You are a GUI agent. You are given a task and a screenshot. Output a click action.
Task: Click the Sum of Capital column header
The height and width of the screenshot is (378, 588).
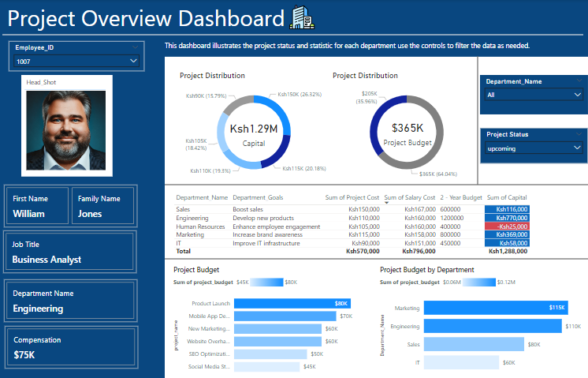click(507, 197)
